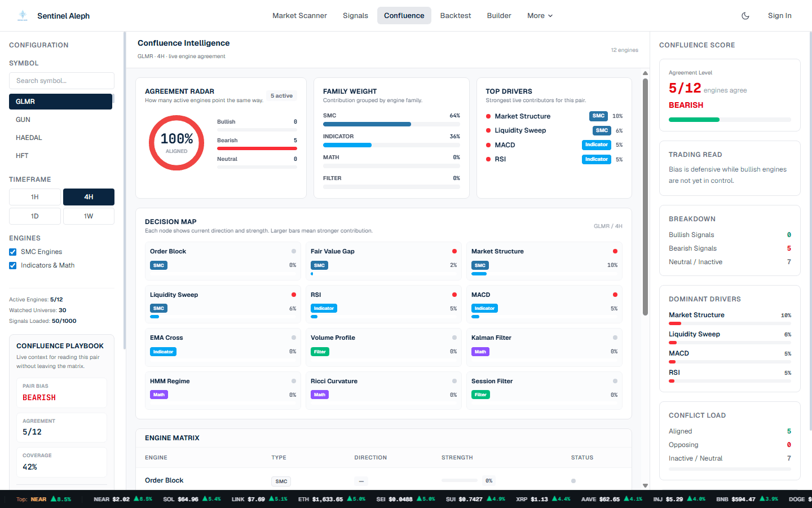Click Liquidity Sweep in Dominant Drivers
812x508 pixels.
pyautogui.click(x=694, y=334)
